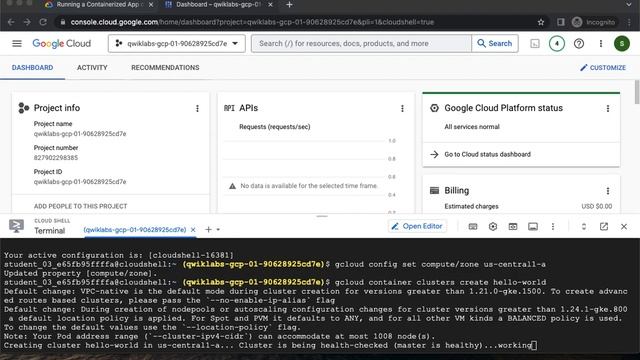The height and width of the screenshot is (360, 640).
Task: Click the Google Cloud logo
Action: (x=62, y=43)
